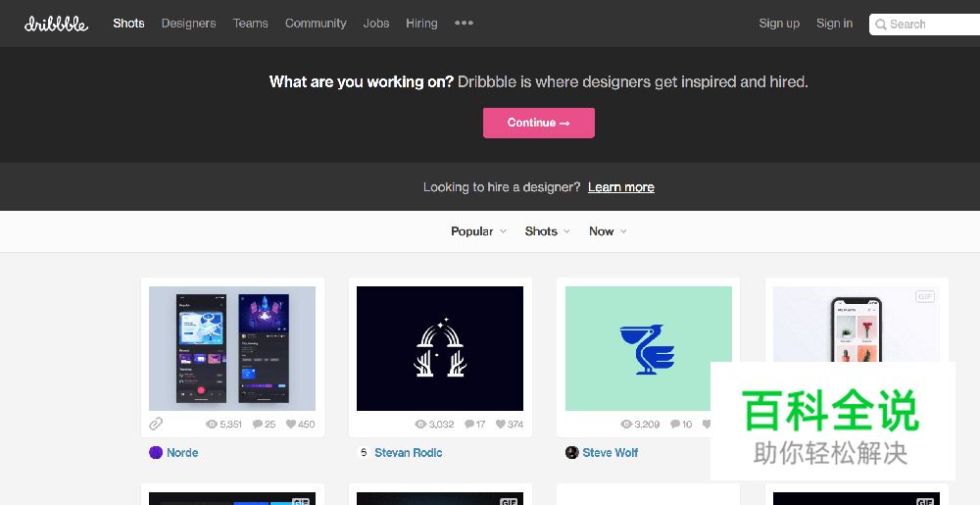980x505 pixels.
Task: Click the comments icon on Stevan Rodic's shot
Action: [468, 425]
